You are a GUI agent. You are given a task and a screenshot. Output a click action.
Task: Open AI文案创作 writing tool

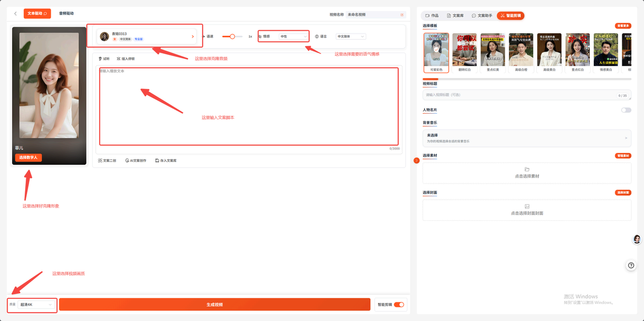[x=127, y=160]
